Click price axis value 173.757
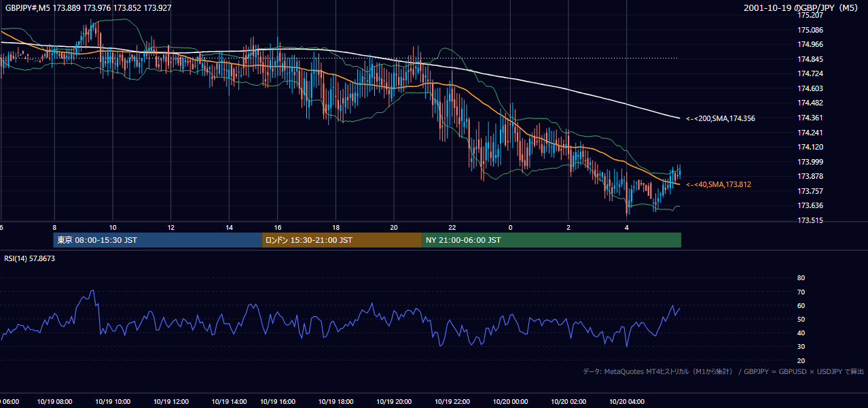 tap(810, 191)
